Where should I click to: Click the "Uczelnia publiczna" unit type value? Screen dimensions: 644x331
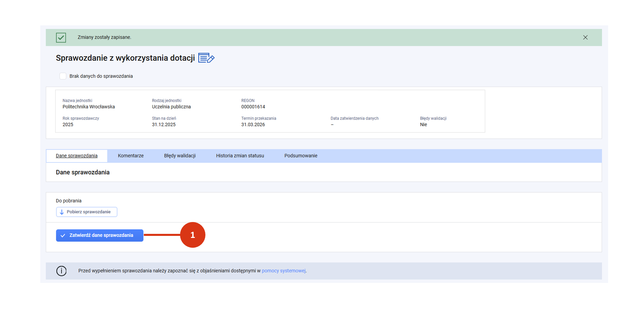(x=171, y=107)
